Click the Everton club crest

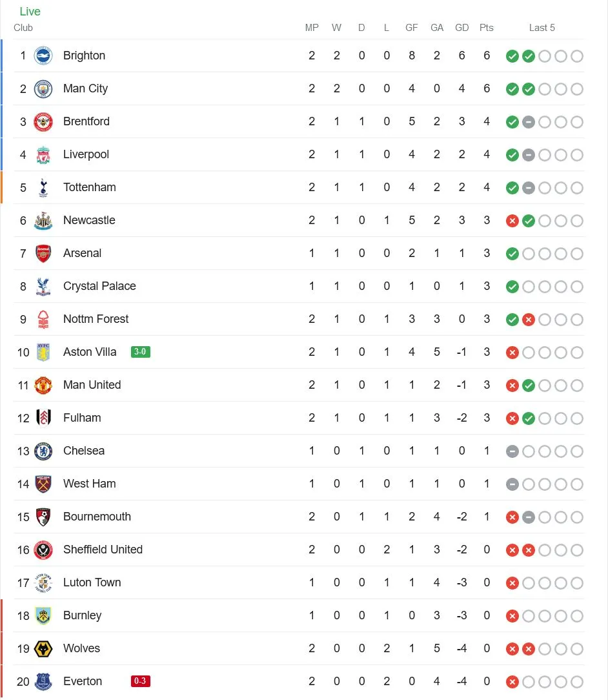tap(43, 681)
